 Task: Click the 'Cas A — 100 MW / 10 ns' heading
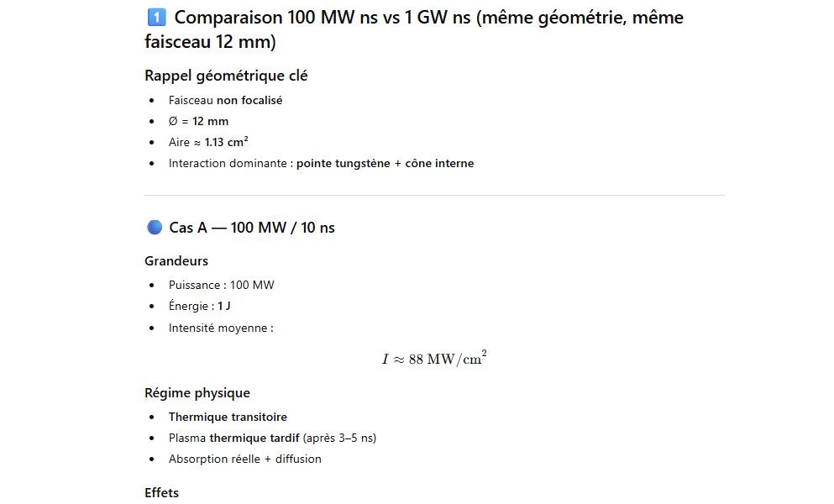click(252, 228)
